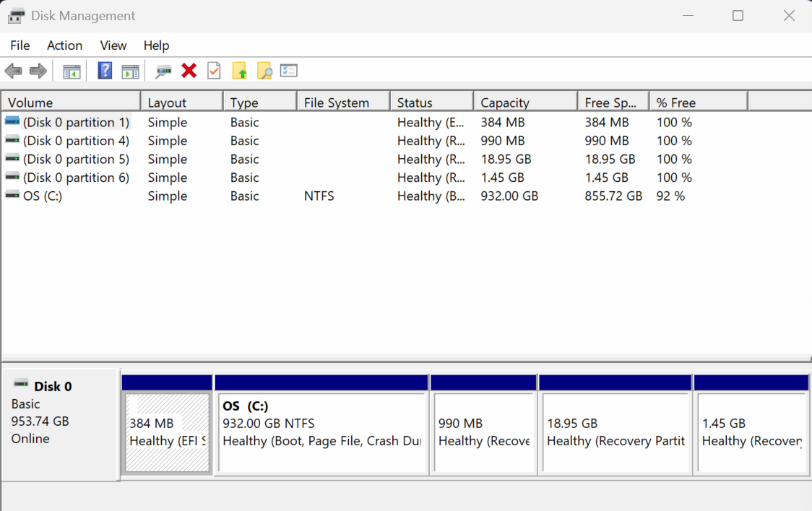Click the Disk 0 label in the lower pane
Image resolution: width=812 pixels, height=511 pixels.
pos(53,386)
